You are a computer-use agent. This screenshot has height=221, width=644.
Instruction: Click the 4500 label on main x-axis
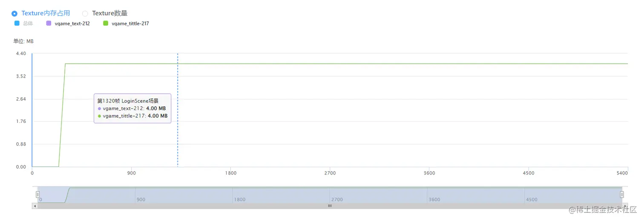(x=529, y=173)
